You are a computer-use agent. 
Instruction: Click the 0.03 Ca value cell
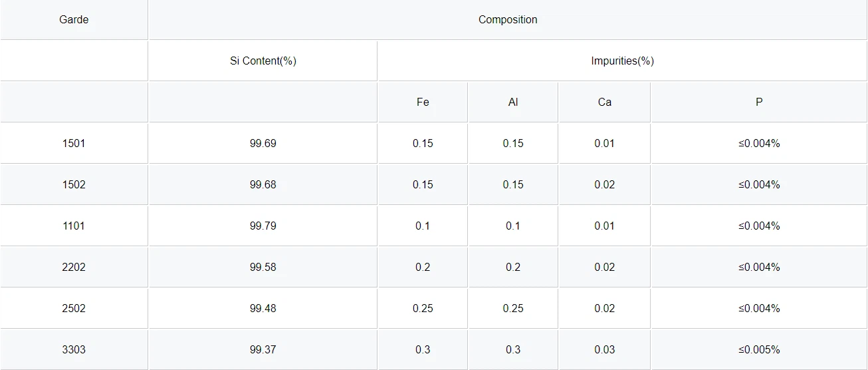(604, 350)
